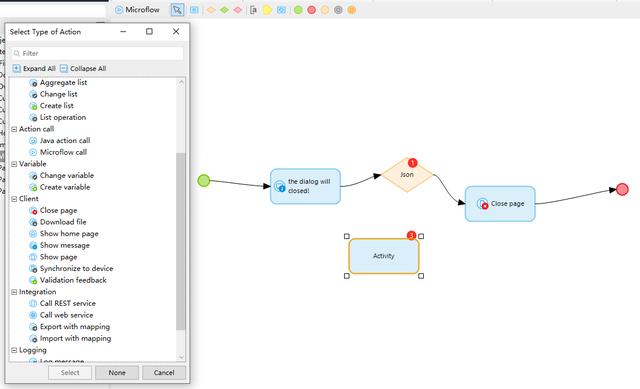Select the pointer selection tool in toolbar

[177, 10]
